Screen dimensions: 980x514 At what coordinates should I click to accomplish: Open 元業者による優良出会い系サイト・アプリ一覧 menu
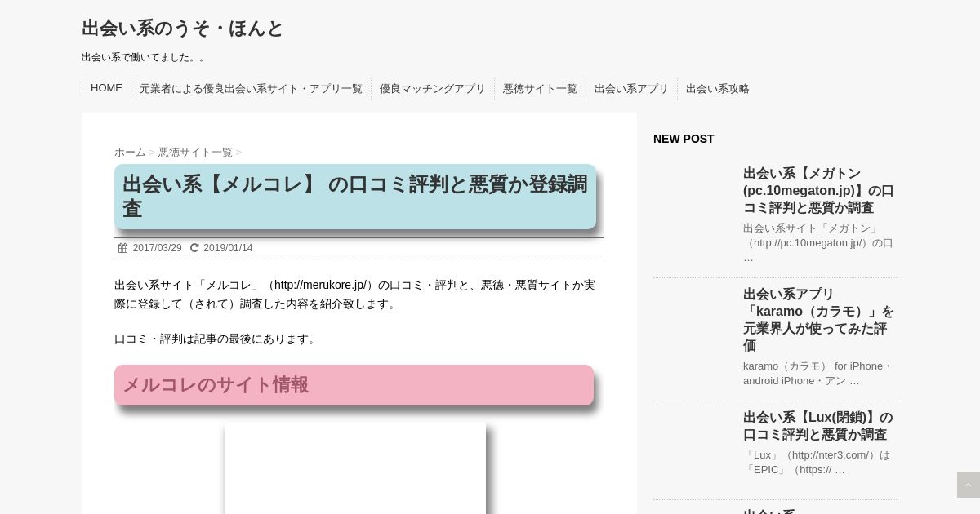pos(251,89)
